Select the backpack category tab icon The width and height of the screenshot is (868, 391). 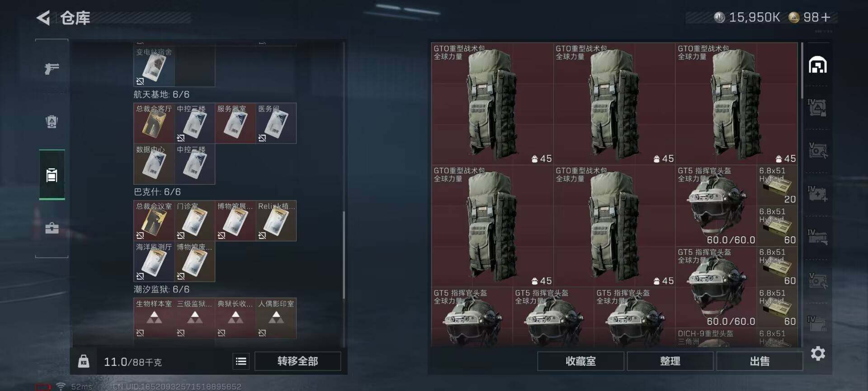point(52,175)
